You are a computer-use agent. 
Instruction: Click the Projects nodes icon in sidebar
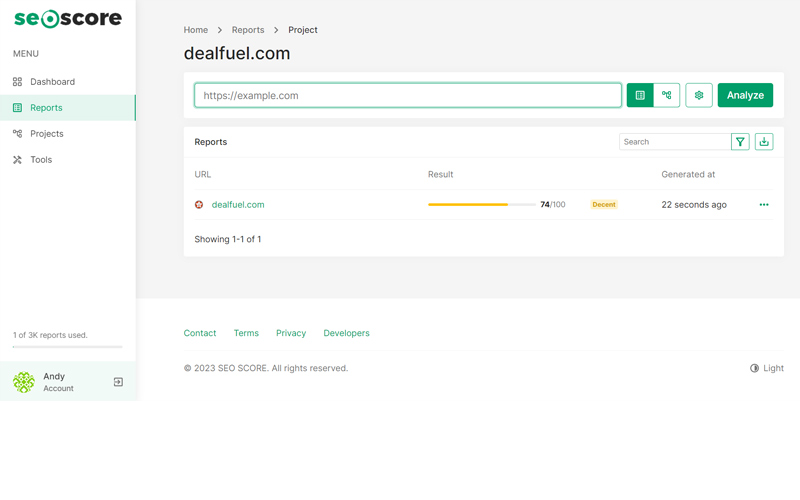tap(17, 134)
